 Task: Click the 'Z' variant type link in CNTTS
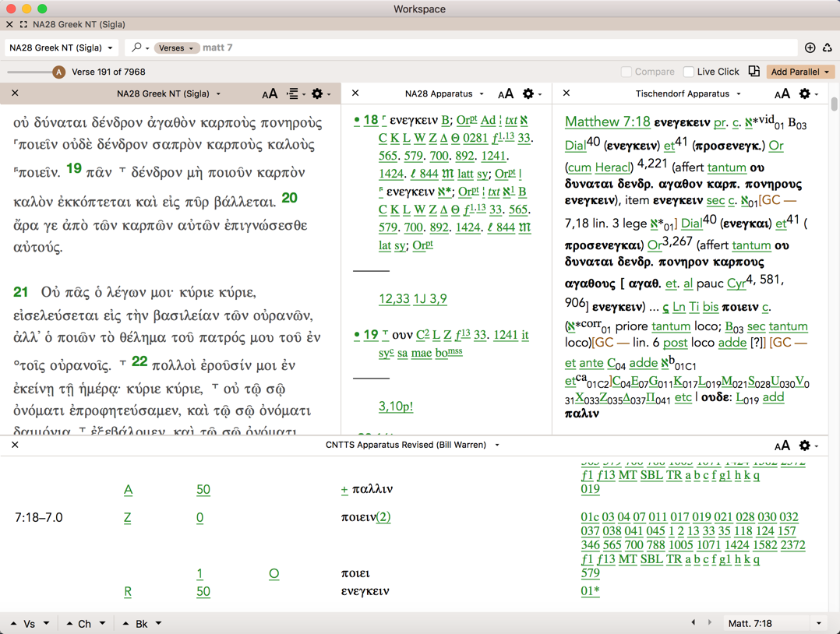pyautogui.click(x=128, y=518)
